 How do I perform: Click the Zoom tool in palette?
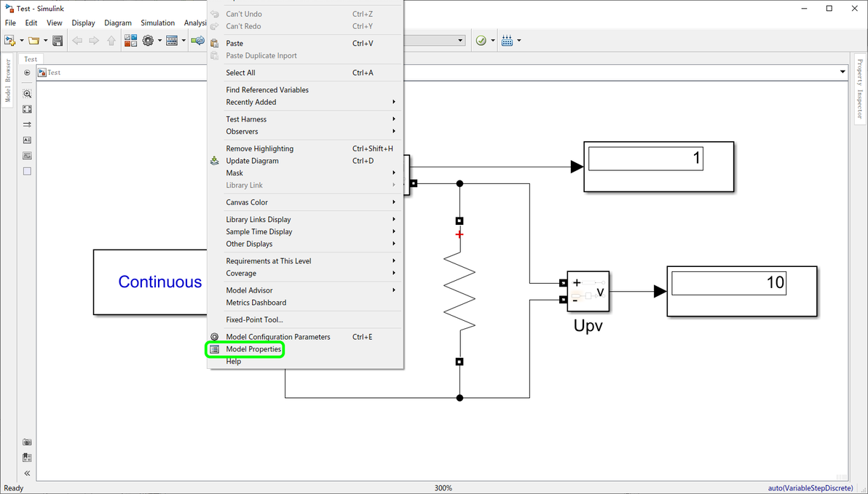click(27, 94)
